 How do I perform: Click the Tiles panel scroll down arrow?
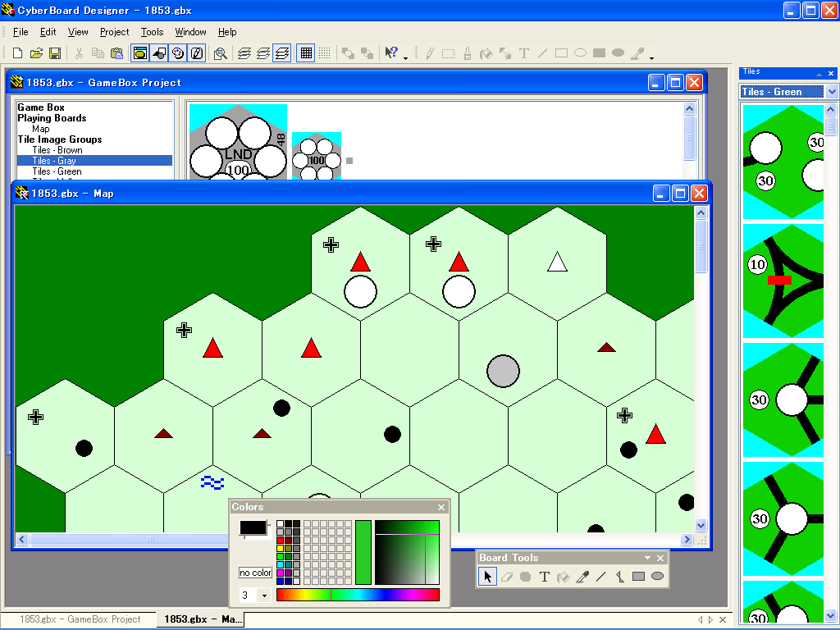pos(830,615)
